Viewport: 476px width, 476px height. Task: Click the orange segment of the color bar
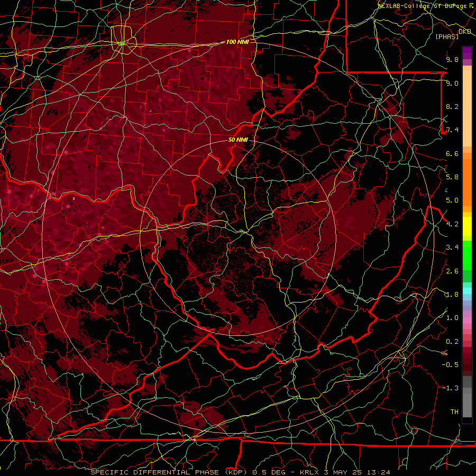coord(467,182)
